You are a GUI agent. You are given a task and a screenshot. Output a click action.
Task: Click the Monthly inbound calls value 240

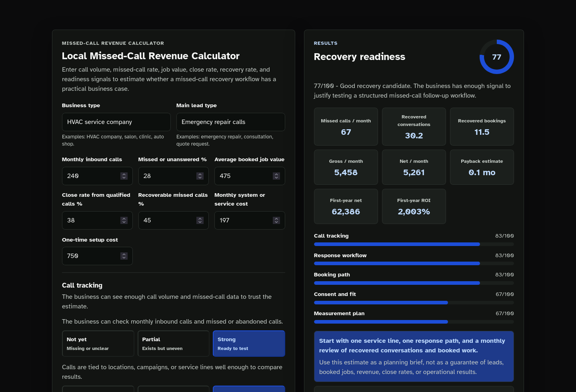click(73, 176)
